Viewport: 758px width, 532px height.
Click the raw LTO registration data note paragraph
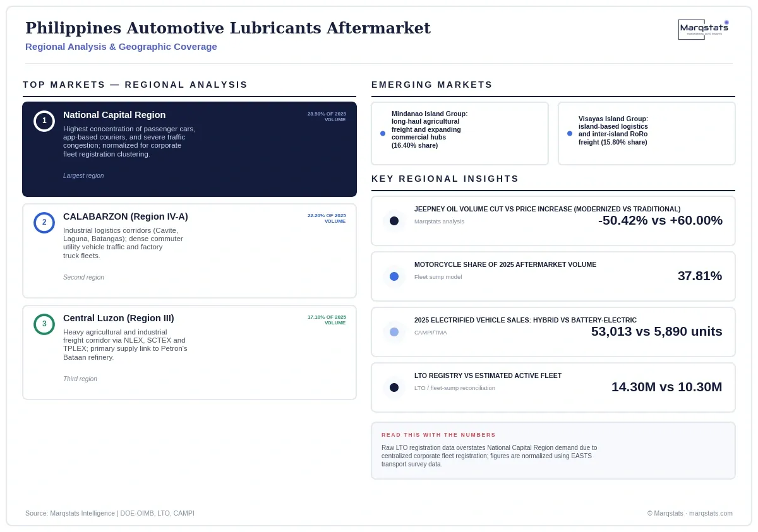pyautogui.click(x=489, y=456)
